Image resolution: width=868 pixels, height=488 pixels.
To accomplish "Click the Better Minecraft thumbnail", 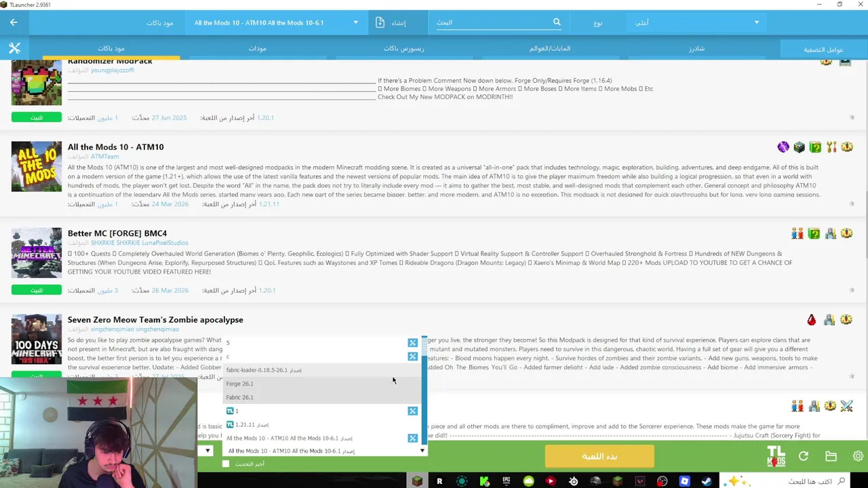I will tap(37, 253).
